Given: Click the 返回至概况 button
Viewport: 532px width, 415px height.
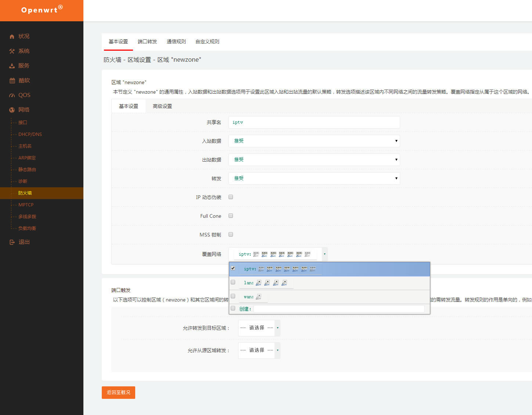Looking at the screenshot, I should tap(118, 392).
